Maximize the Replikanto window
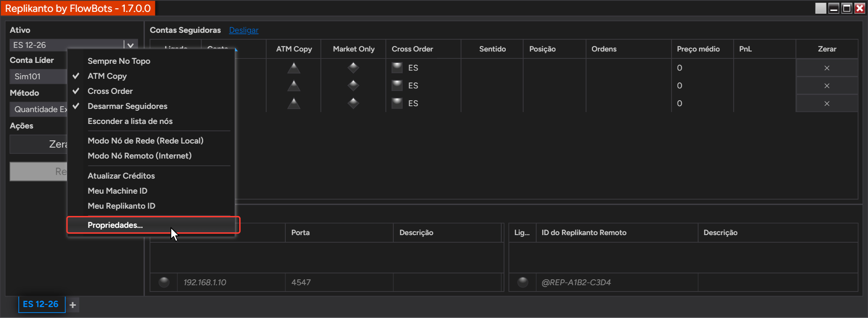Image resolution: width=868 pixels, height=318 pixels. click(847, 8)
